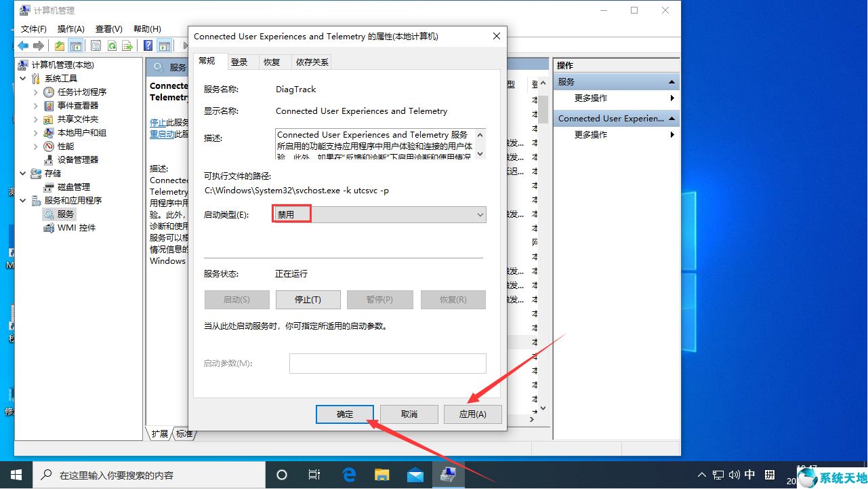Toggle the Show/Hide Console Tree toolbar icon
This screenshot has width=868, height=489.
click(76, 45)
